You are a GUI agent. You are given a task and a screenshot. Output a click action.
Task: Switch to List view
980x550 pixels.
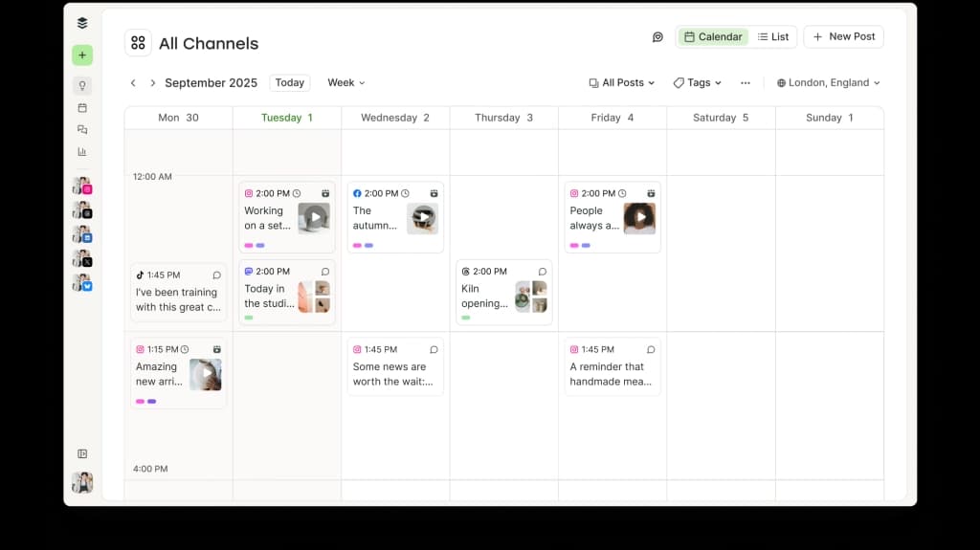pos(773,37)
